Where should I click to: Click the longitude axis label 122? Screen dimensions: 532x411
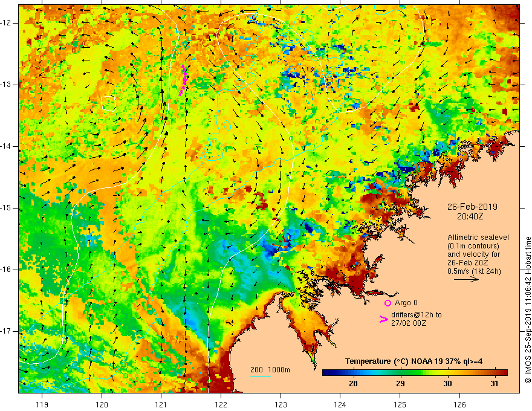pyautogui.click(x=221, y=404)
